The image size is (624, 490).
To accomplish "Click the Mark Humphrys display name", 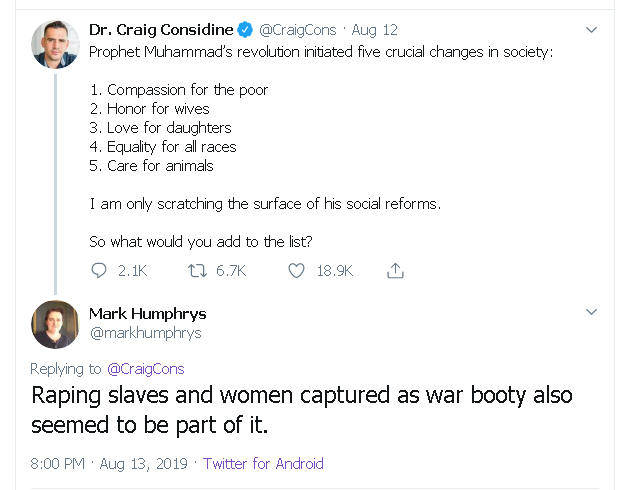I will (147, 313).
